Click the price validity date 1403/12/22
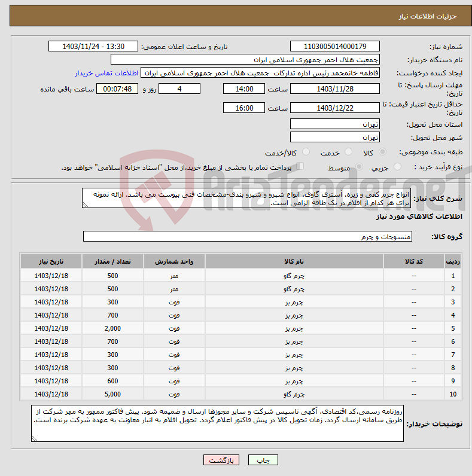 pyautogui.click(x=335, y=108)
